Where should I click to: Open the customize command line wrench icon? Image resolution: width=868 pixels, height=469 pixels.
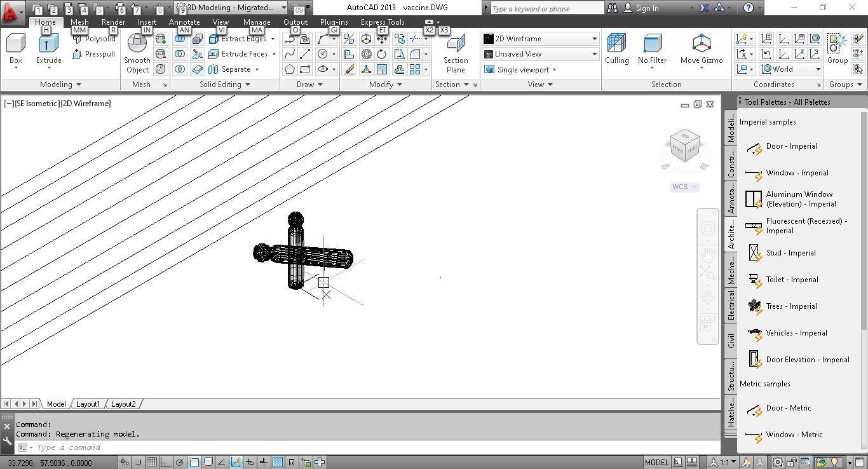[x=7, y=440]
